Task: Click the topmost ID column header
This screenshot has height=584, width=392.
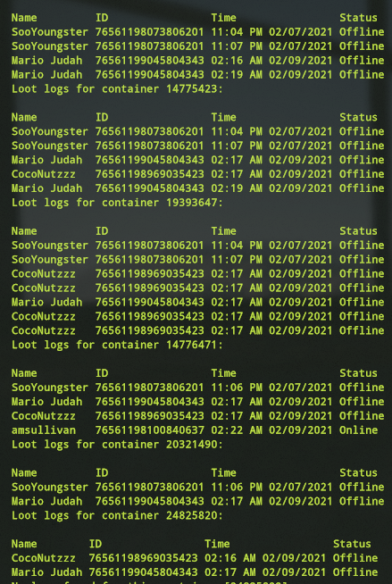Action: click(102, 18)
